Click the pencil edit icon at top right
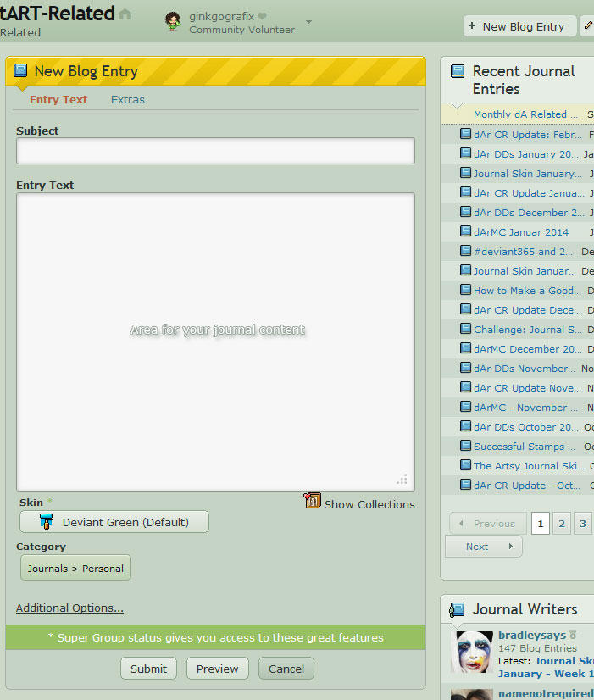Screen dimensions: 594x700 (588, 26)
